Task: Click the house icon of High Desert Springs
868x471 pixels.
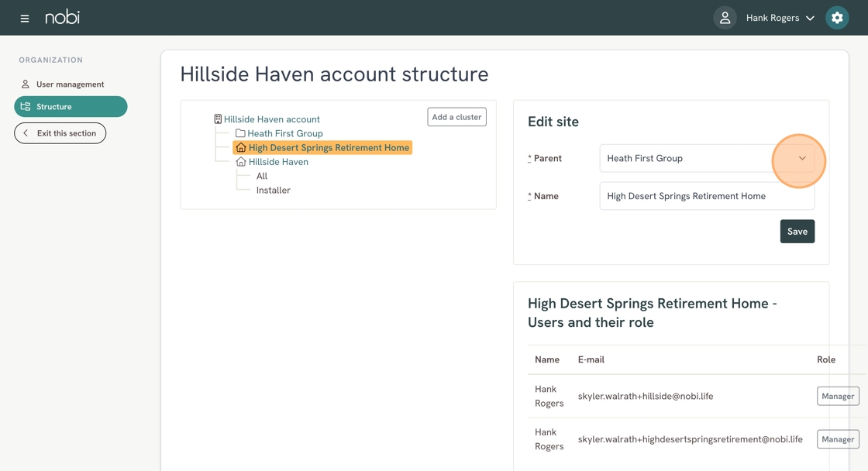Action: (241, 148)
